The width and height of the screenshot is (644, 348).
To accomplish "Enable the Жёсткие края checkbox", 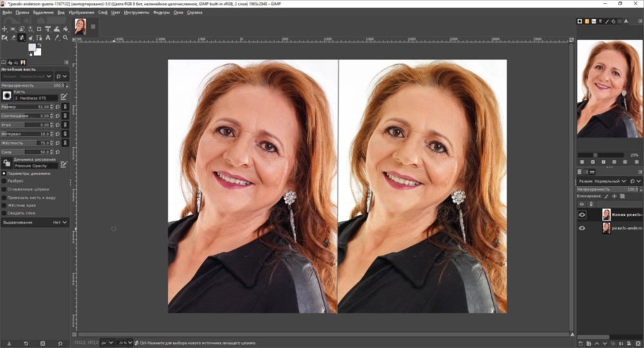I will [4, 205].
